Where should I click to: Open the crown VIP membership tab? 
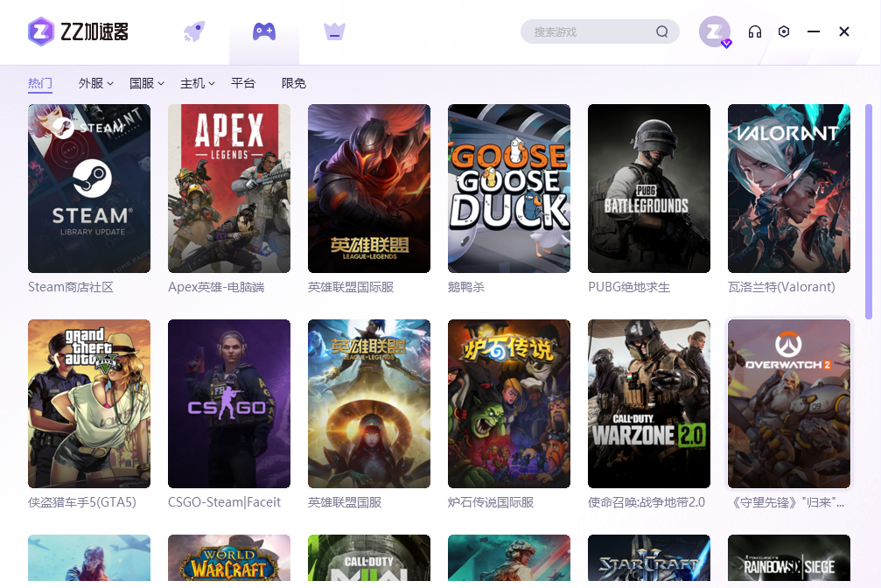point(334,31)
